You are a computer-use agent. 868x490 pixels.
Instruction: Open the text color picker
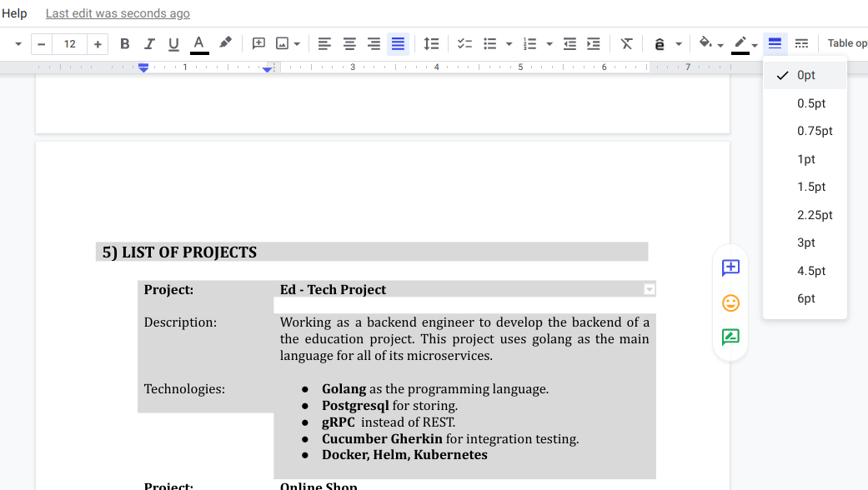tap(198, 43)
